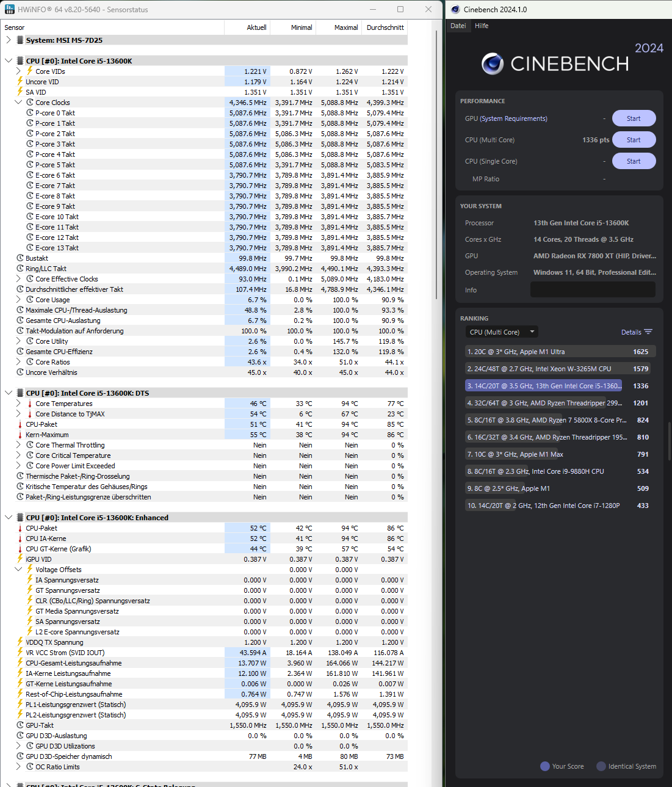Image resolution: width=672 pixels, height=787 pixels.
Task: Open the Hilfe menu in Cinebench
Action: pos(482,26)
